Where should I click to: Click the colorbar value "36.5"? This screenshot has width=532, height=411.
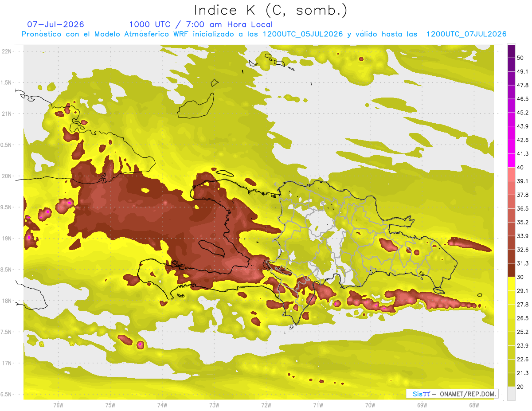coord(523,208)
